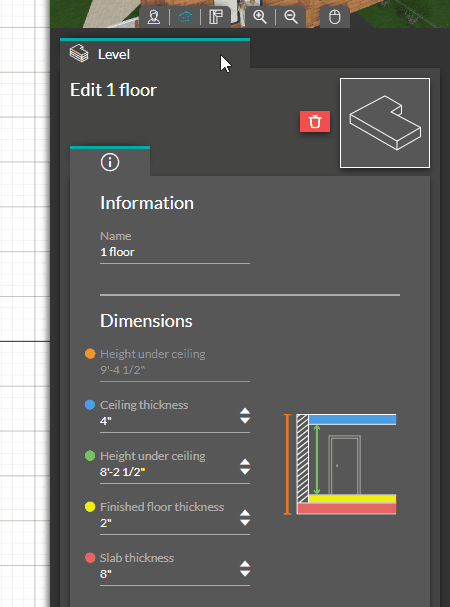Open mouse controls help icon
The image size is (450, 607).
(x=335, y=17)
